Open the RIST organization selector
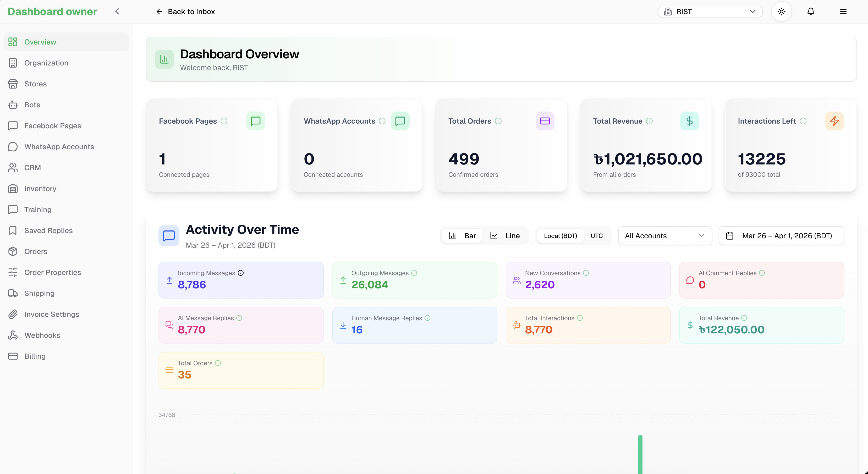Viewport: 868px width, 474px height. [x=710, y=12]
